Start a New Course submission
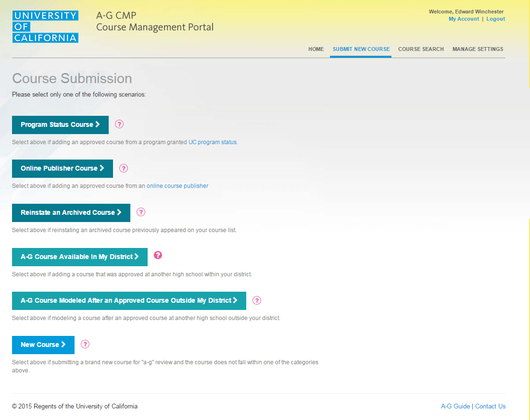The height and width of the screenshot is (420, 530). tap(43, 345)
